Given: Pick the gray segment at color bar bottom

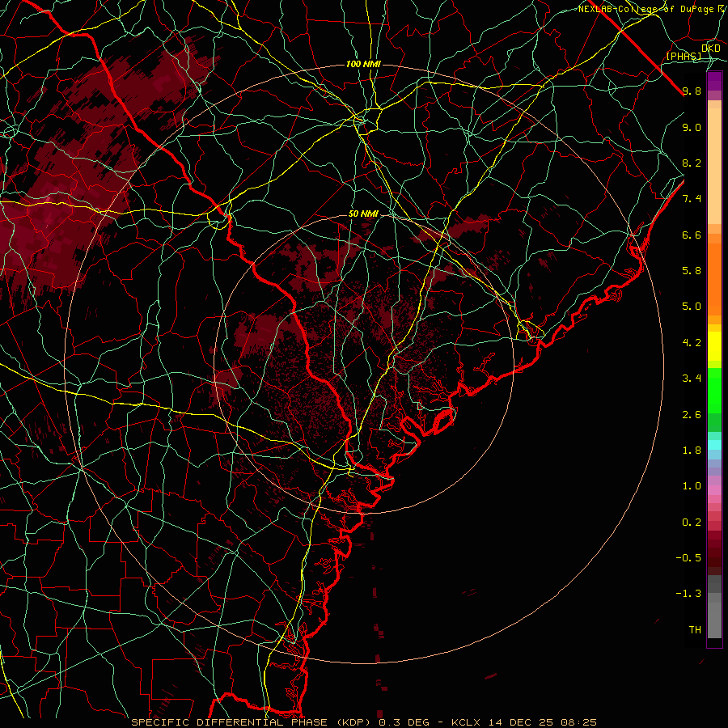Looking at the screenshot, I should 714,620.
